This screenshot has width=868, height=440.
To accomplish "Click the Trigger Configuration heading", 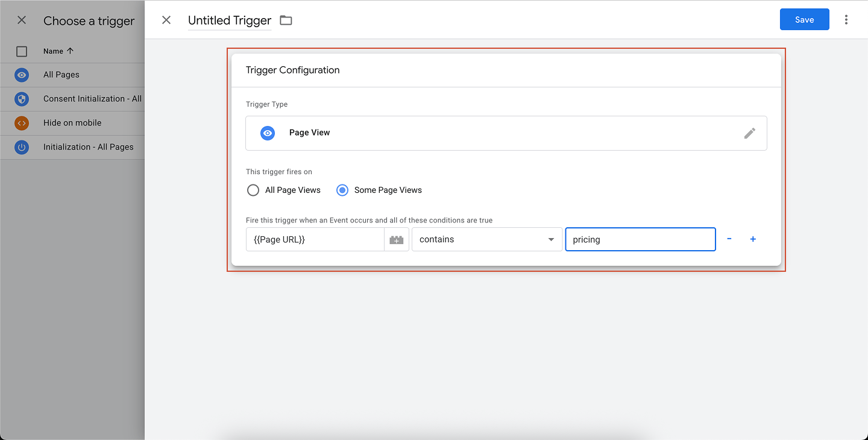I will (x=292, y=70).
